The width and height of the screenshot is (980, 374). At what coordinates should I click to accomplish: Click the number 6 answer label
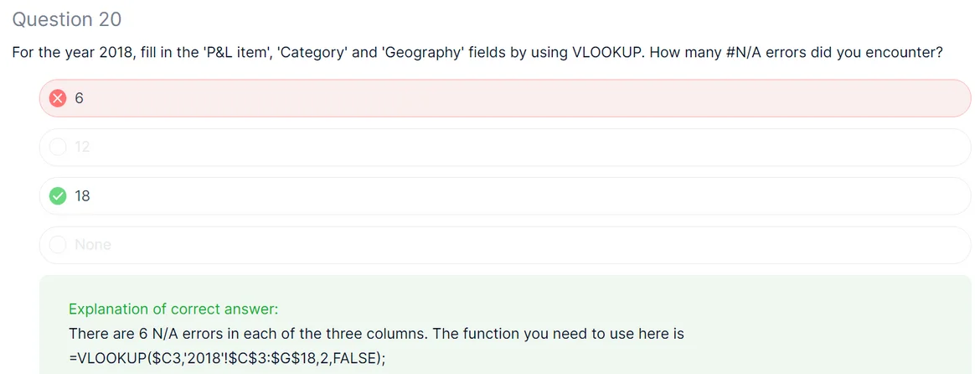(80, 98)
